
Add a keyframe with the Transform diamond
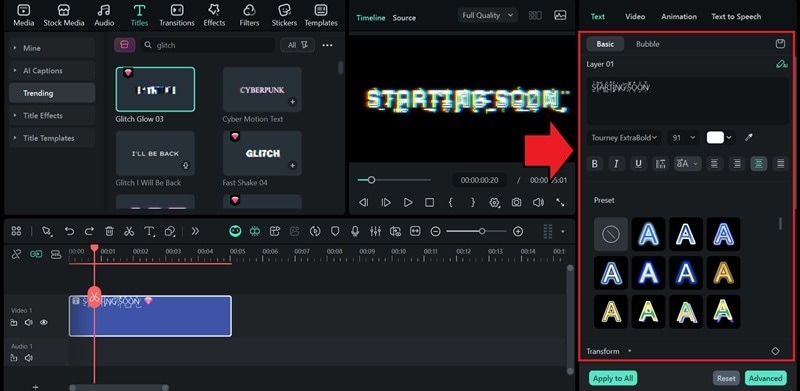775,351
